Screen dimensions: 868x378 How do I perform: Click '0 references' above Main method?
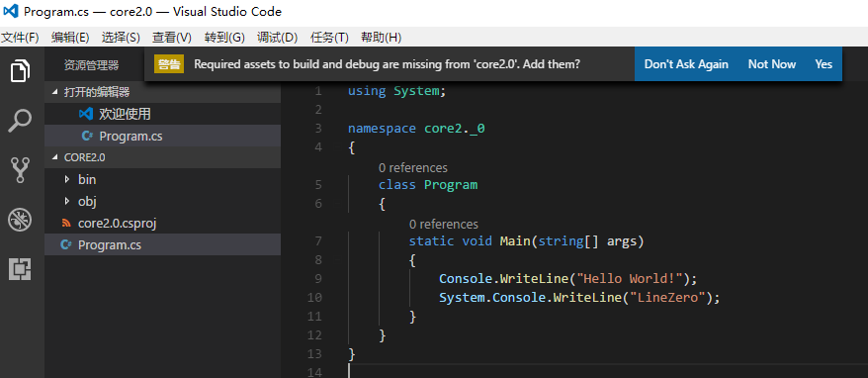click(444, 224)
